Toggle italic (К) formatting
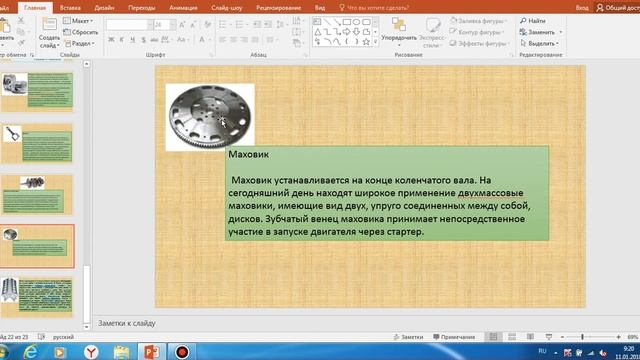 [122, 40]
